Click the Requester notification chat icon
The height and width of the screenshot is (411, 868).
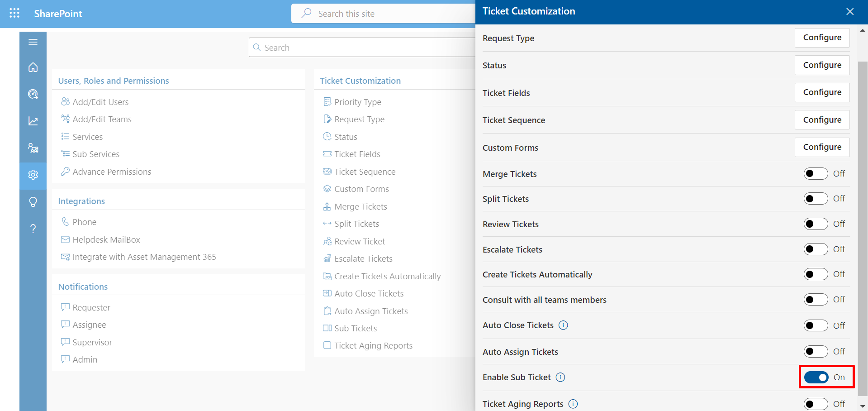(x=66, y=307)
